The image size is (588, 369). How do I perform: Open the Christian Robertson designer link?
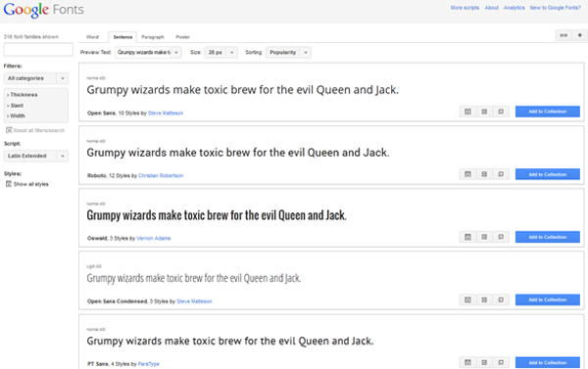pos(161,176)
